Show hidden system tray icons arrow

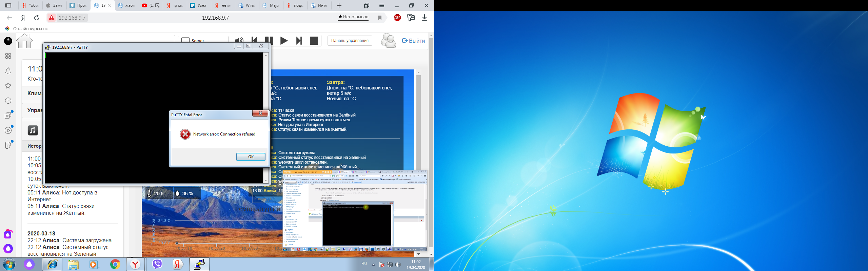pyautogui.click(x=373, y=265)
